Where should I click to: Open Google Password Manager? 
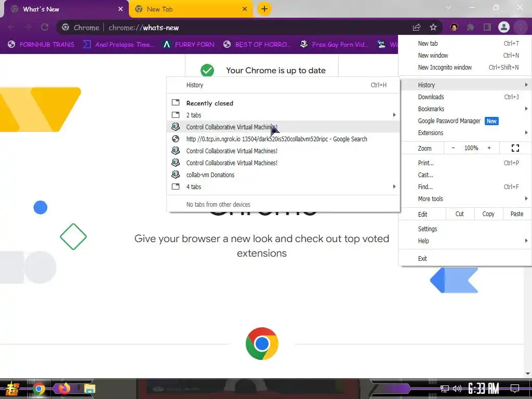pyautogui.click(x=465, y=121)
